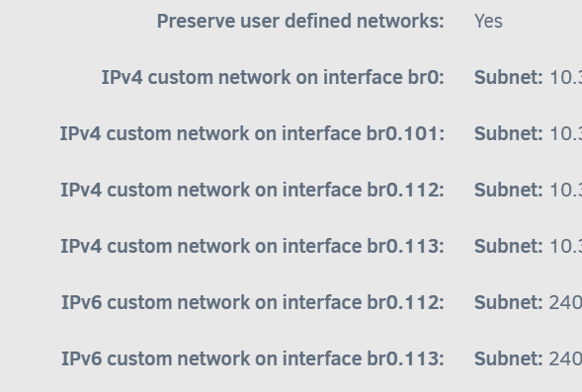This screenshot has width=582, height=392.
Task: Click the bold Subnet label for IPv4 br0.112
Action: point(509,191)
